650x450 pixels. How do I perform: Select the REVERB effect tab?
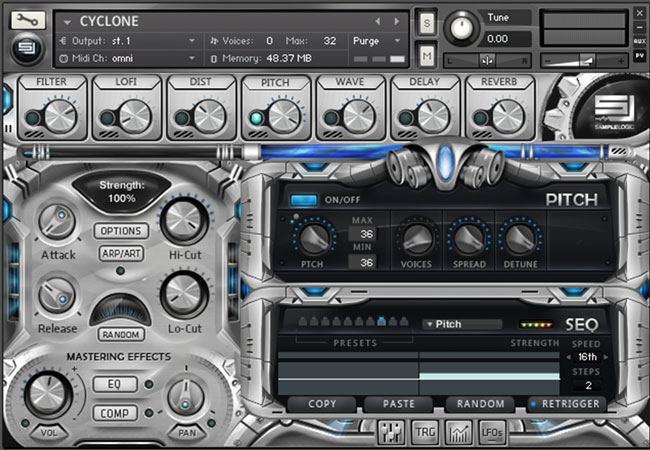pos(499,80)
